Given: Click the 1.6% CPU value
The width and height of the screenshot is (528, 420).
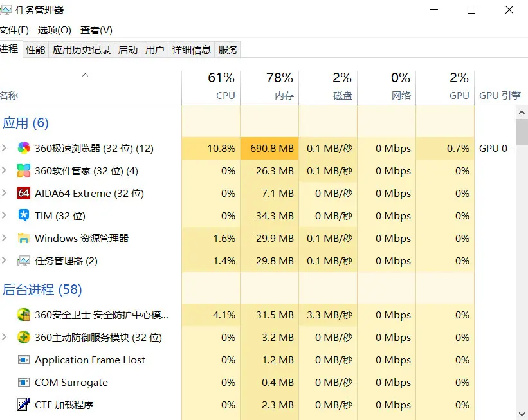Looking at the screenshot, I should (224, 239).
